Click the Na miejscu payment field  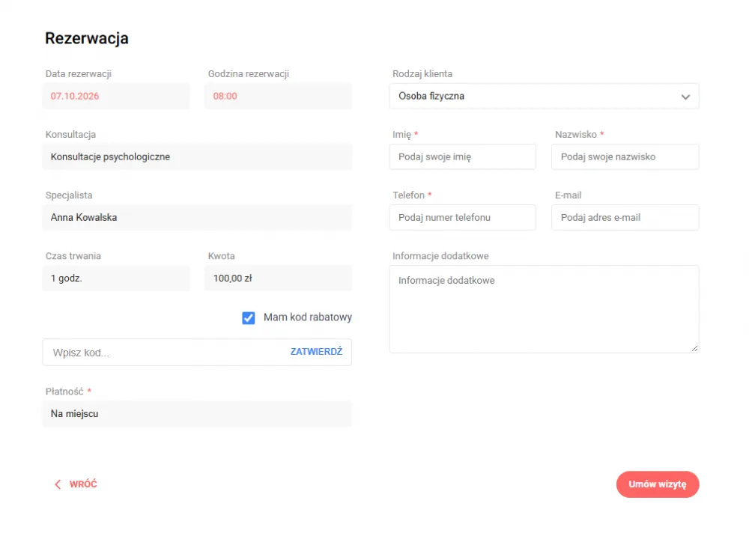click(197, 414)
